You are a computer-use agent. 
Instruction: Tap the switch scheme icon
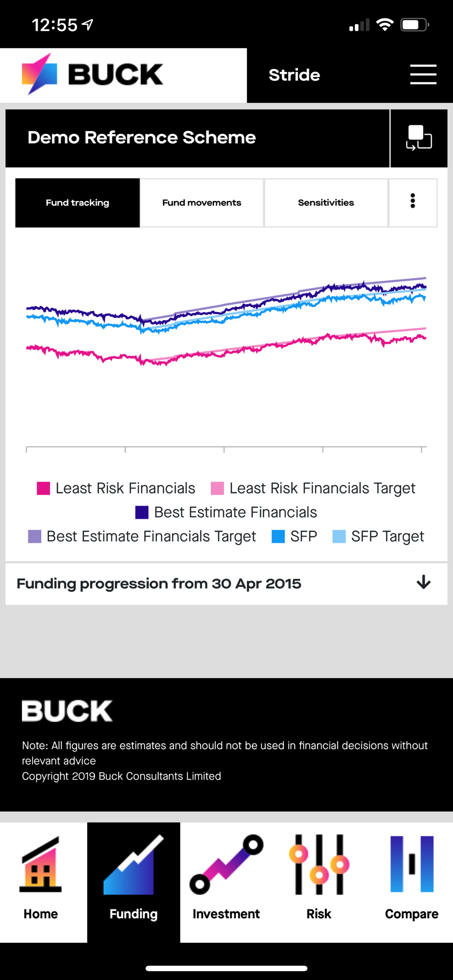coord(419,138)
